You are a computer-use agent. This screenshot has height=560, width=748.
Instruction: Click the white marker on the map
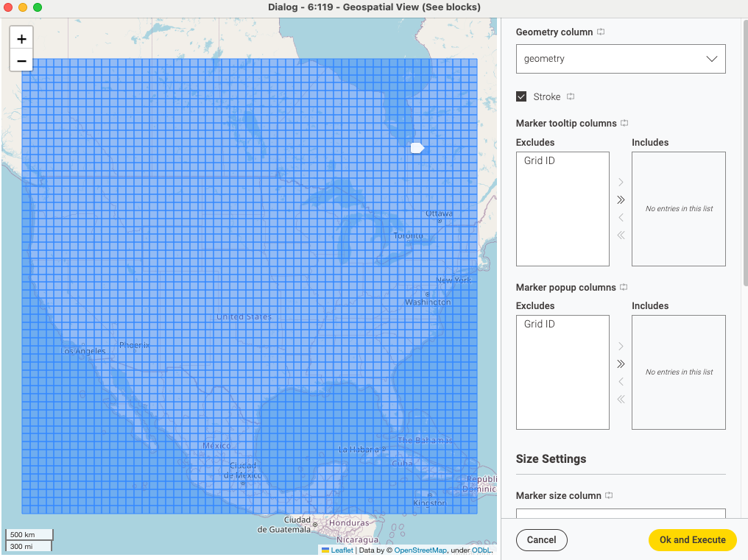417,148
